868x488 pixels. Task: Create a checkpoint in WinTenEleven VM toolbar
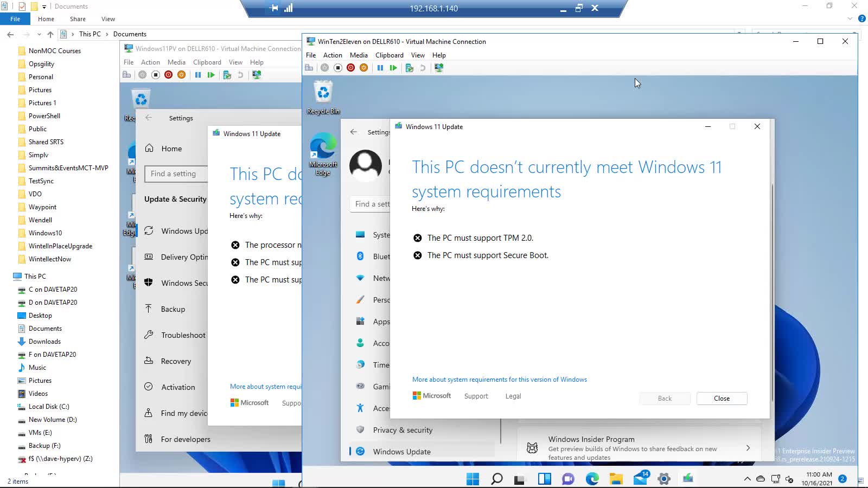click(410, 68)
